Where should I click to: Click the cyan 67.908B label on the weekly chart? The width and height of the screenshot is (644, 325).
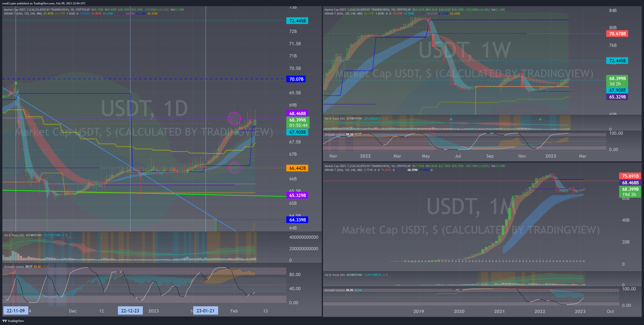pos(617,90)
